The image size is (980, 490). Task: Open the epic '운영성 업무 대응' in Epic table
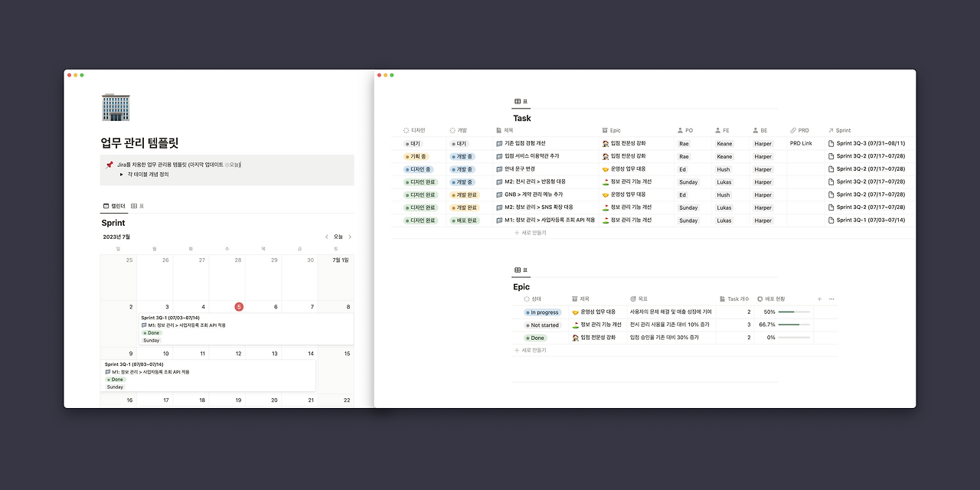[x=598, y=312]
